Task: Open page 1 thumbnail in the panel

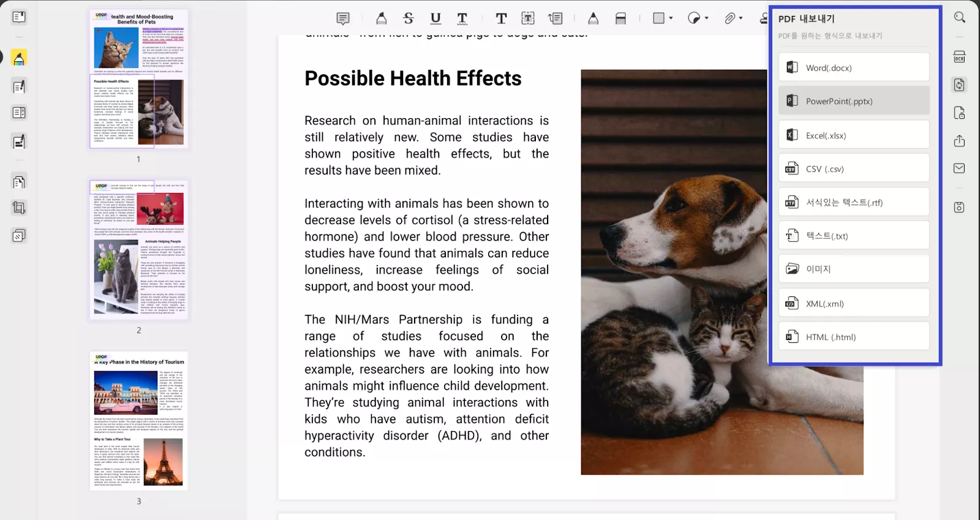Action: [x=138, y=78]
